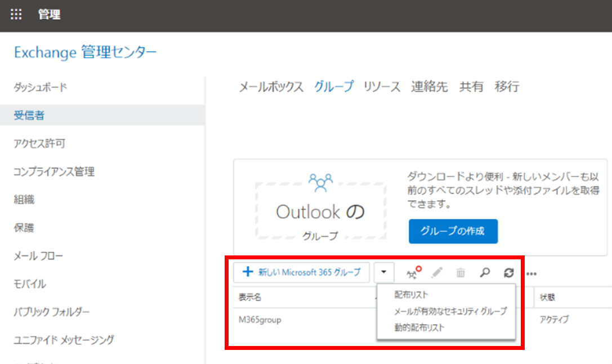The height and width of the screenshot is (364, 612).
Task: Click the アクティブ status cell
Action: 554,320
